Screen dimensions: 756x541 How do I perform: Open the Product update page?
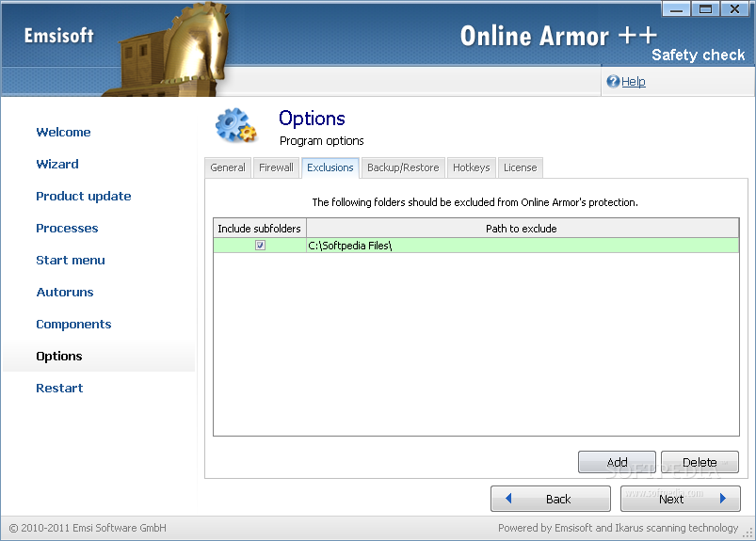click(x=84, y=196)
